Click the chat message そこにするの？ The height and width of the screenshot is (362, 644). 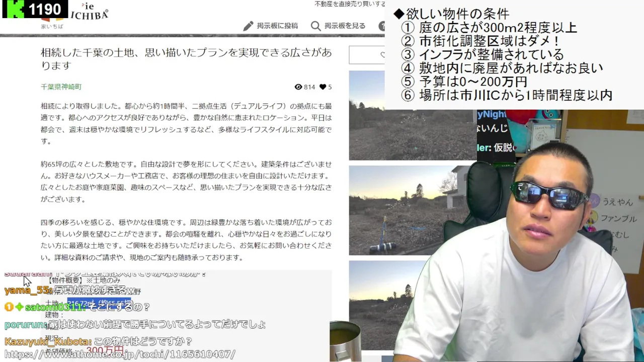tap(119, 307)
